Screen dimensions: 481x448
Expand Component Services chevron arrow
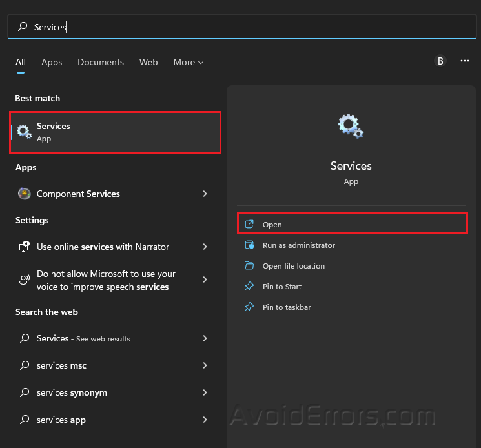[x=205, y=194]
